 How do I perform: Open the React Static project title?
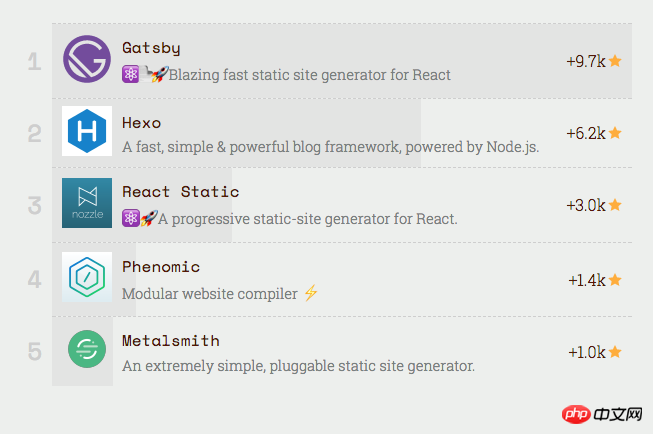pyautogui.click(x=181, y=192)
